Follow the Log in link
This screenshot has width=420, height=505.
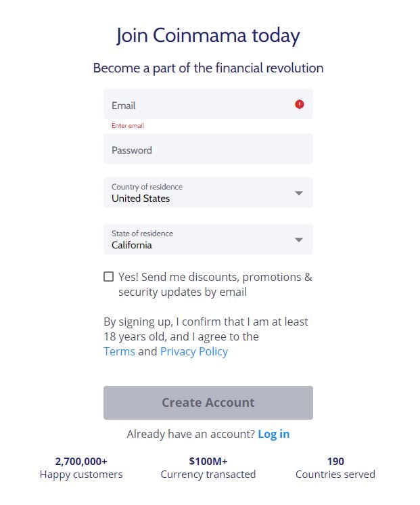coord(273,434)
